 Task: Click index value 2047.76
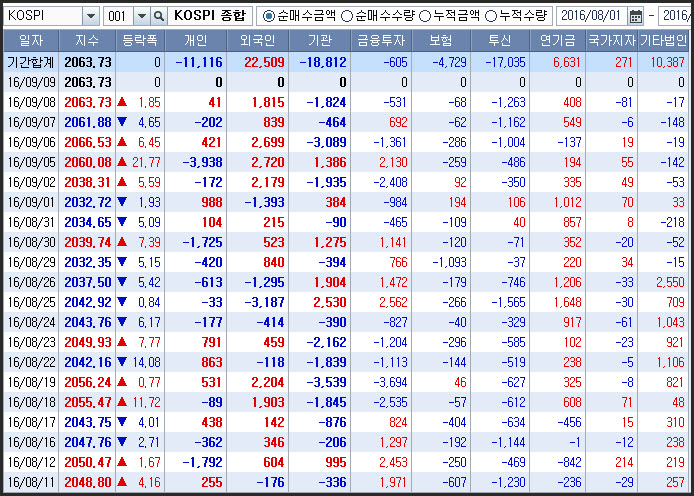88,442
